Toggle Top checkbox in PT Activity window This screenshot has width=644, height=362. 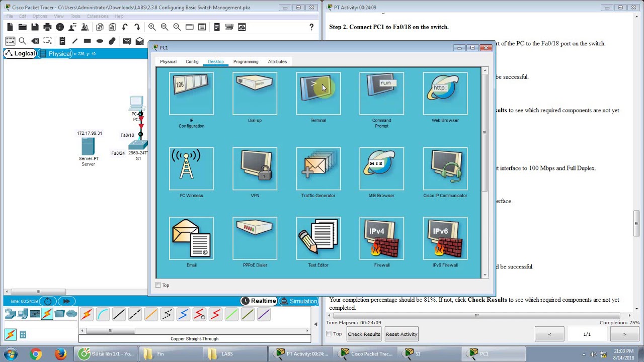[x=329, y=334]
